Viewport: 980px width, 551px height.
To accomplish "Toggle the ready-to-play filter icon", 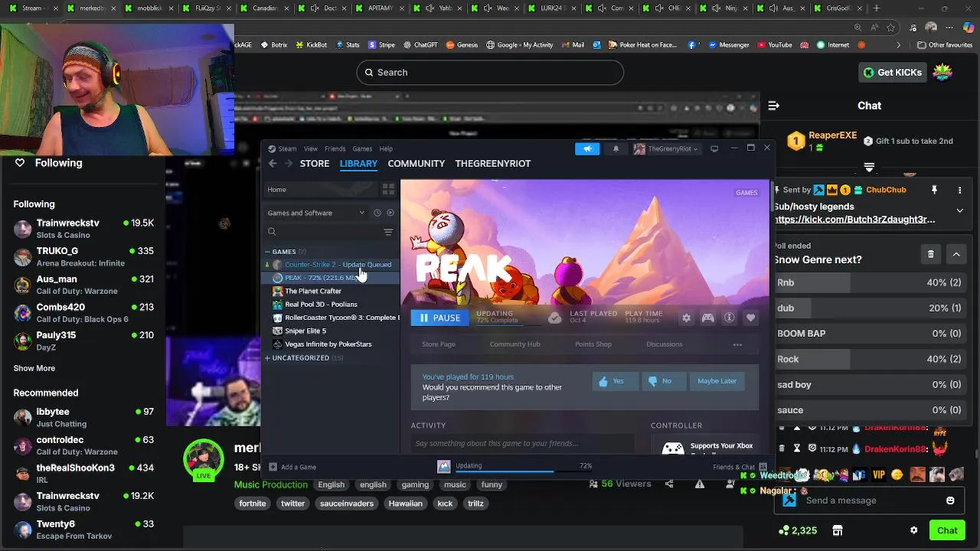I will click(x=390, y=213).
